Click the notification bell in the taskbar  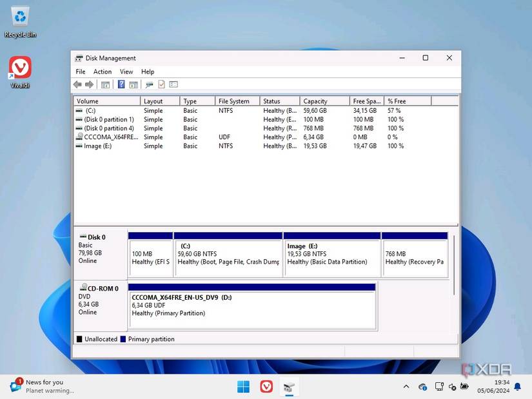[x=517, y=387]
